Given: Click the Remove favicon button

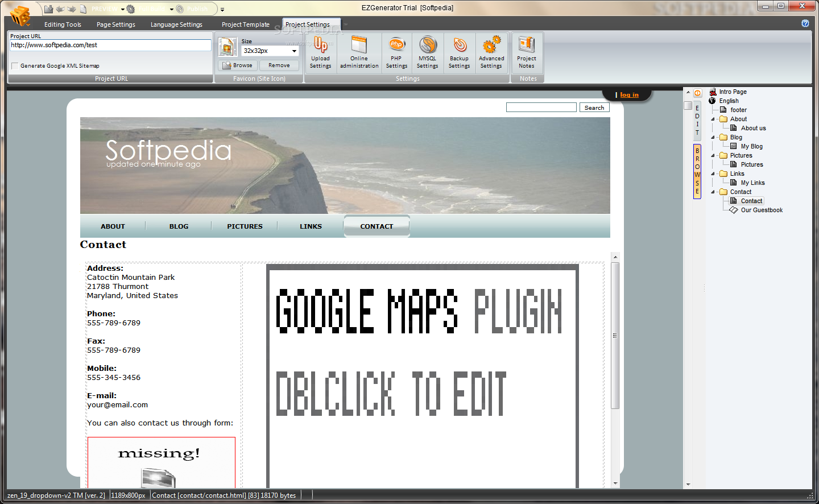Looking at the screenshot, I should (x=279, y=65).
